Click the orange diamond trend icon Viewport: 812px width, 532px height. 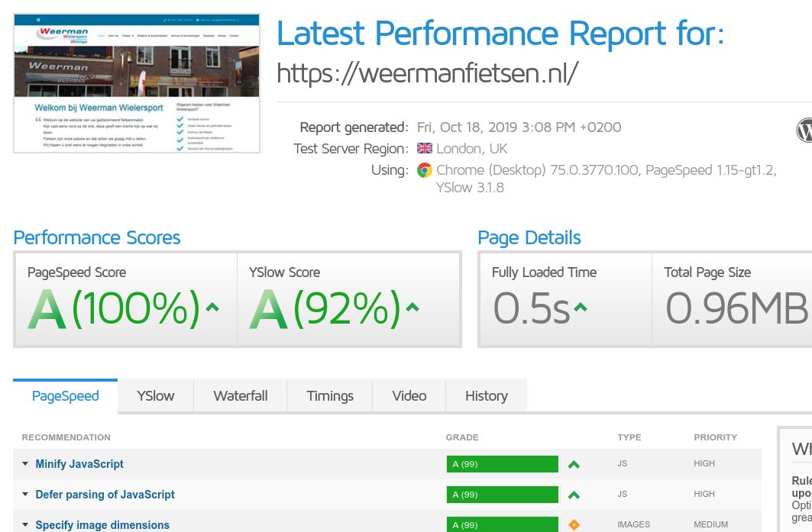tap(574, 525)
